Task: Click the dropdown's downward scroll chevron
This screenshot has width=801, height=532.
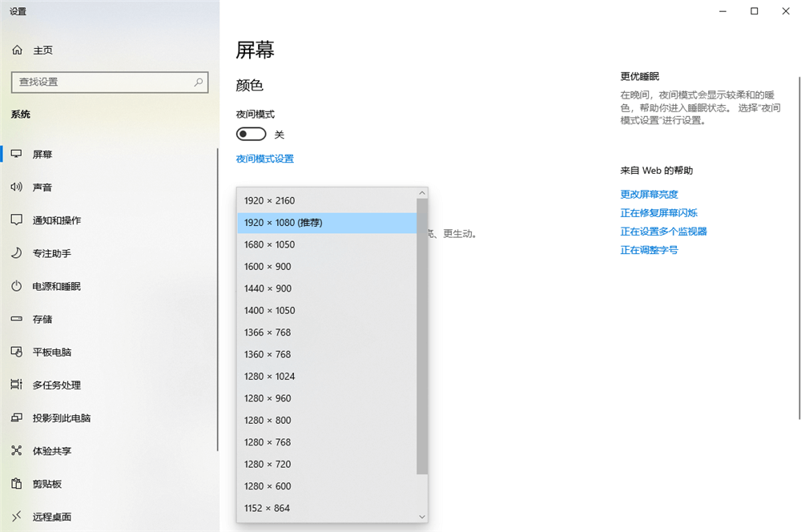Action: point(422,516)
